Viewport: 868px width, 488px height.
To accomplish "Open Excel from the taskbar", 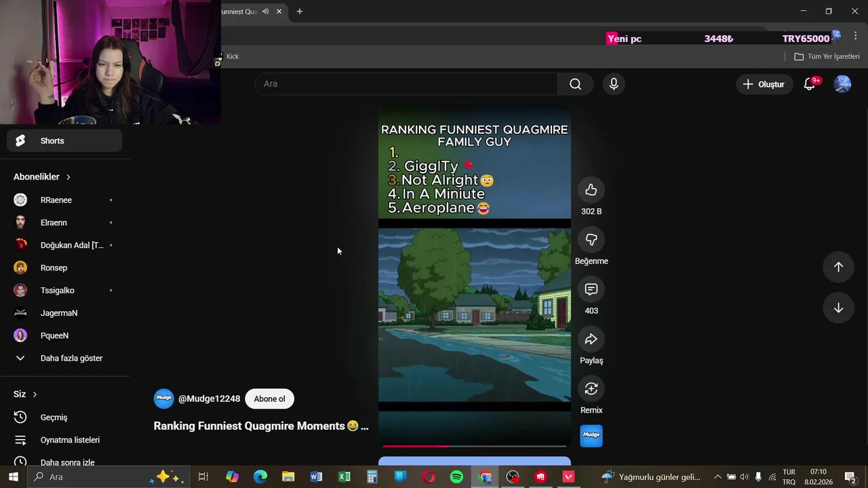I will (x=344, y=476).
